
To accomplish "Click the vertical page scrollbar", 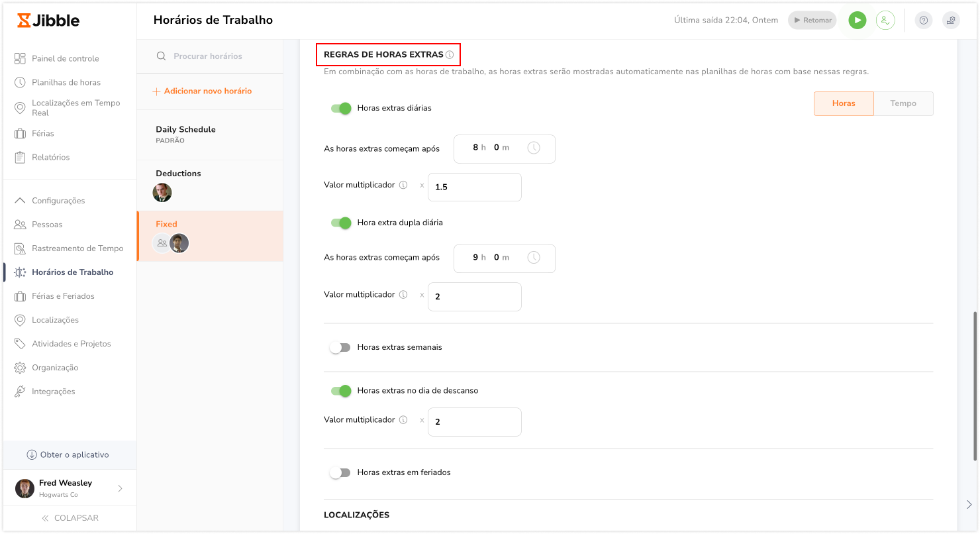I will click(975, 386).
